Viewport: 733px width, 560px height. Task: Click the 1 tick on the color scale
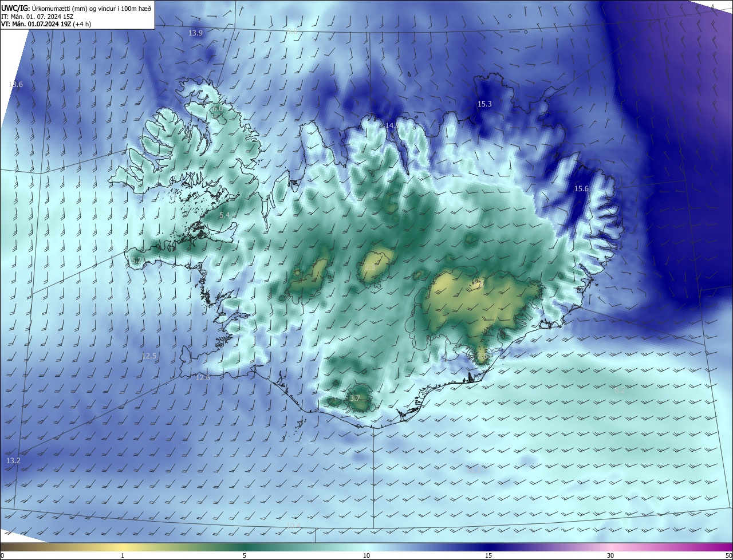click(123, 555)
